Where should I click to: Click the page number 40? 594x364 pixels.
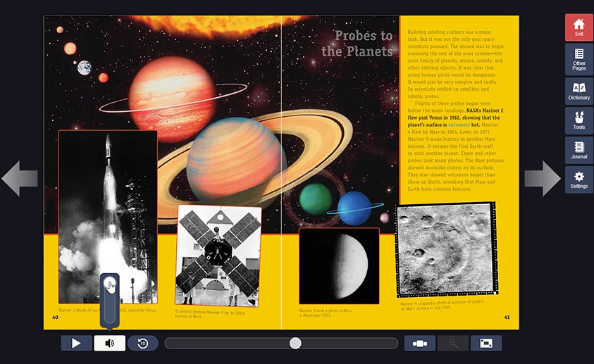tap(55, 318)
